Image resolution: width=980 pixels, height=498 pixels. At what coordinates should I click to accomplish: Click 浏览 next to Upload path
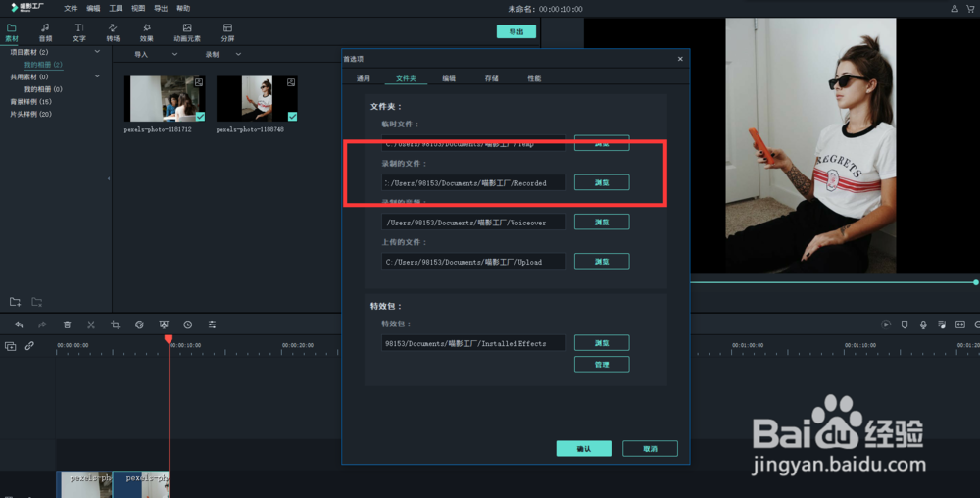coord(602,261)
